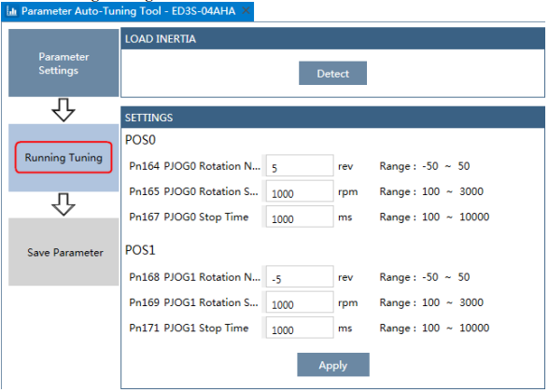
Task: Click the rev unit beside Pn164
Action: coord(345,166)
